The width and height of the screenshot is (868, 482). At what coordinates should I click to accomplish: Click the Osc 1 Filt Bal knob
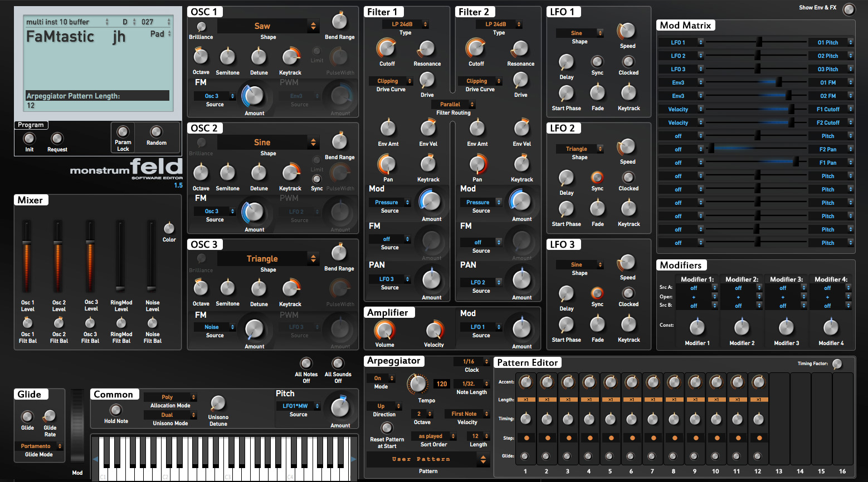[27, 323]
